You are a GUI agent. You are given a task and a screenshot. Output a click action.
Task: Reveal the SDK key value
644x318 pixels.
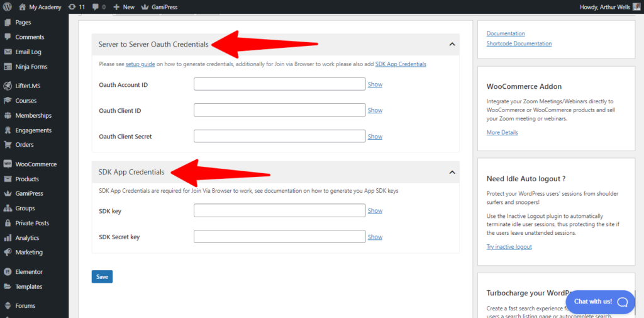[x=375, y=210]
